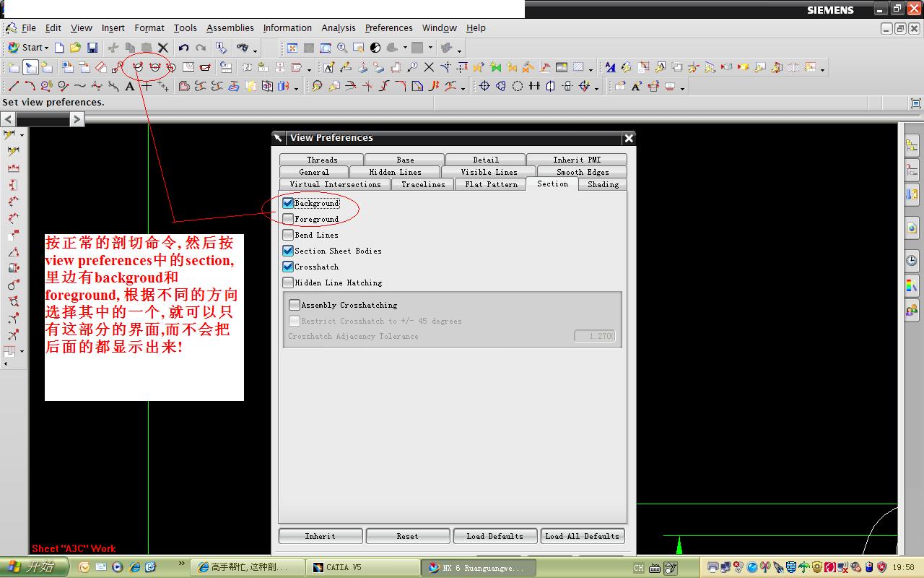
Task: Expand the sketch curve toolbar options arrow
Action: [296, 88]
